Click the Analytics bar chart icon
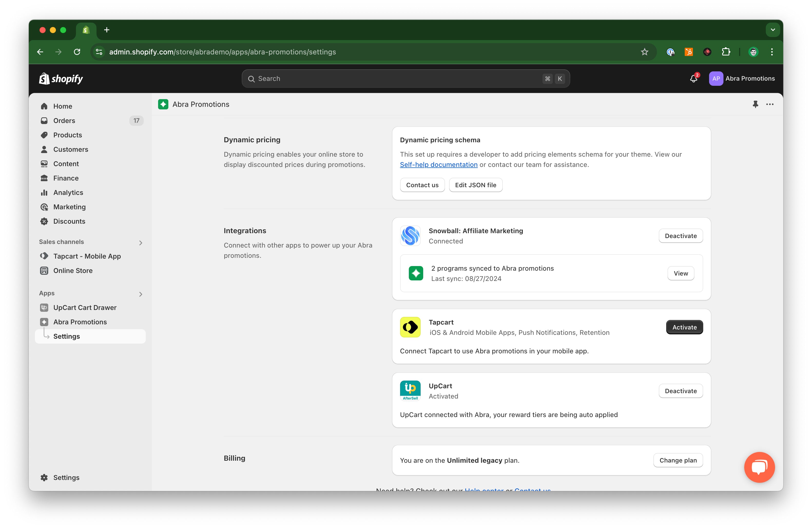The image size is (812, 529). point(44,193)
